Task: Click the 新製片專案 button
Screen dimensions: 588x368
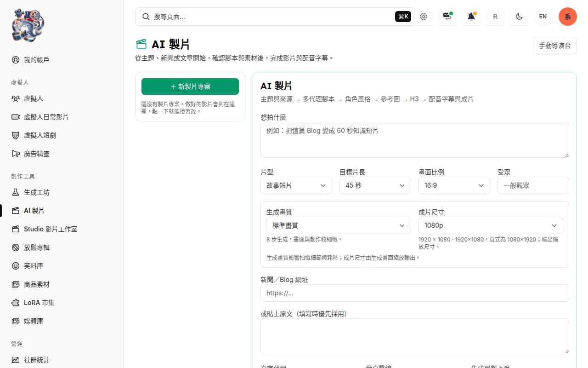Action: click(x=190, y=86)
